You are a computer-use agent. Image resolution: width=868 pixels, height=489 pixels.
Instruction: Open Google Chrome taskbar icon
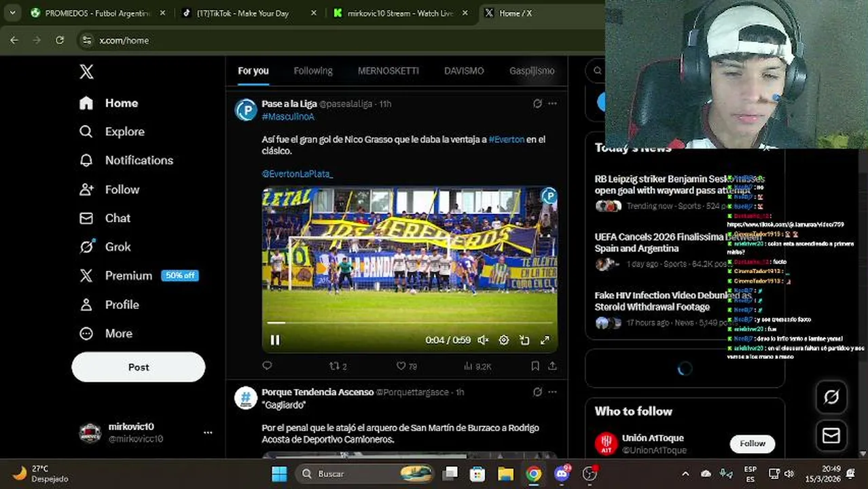coord(534,473)
